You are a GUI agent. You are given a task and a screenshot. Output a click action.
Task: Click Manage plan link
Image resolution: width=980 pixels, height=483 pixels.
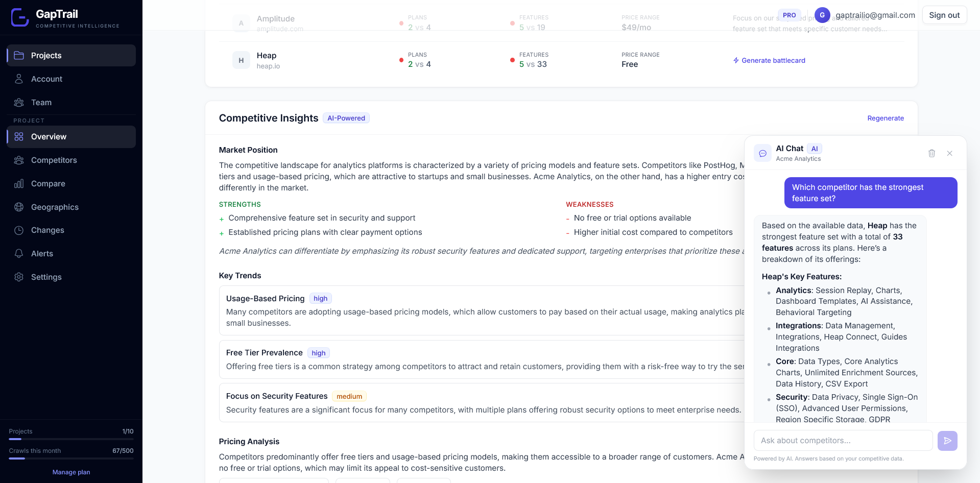[71, 472]
